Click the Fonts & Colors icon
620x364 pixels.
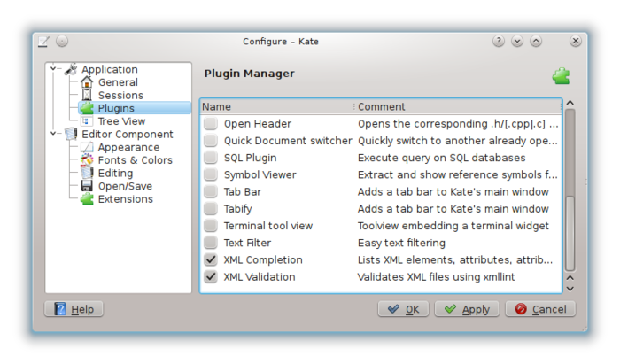pos(87,160)
